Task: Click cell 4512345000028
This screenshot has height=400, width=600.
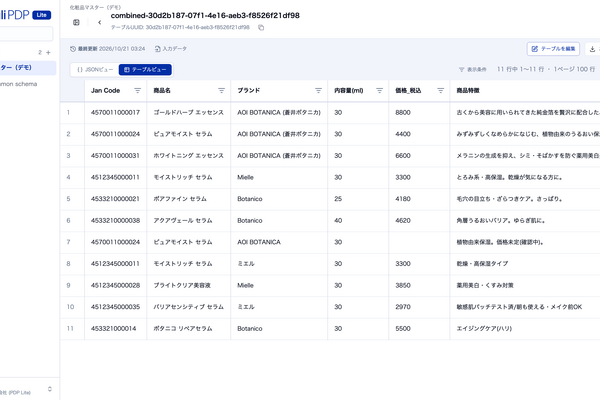Action: coord(115,286)
